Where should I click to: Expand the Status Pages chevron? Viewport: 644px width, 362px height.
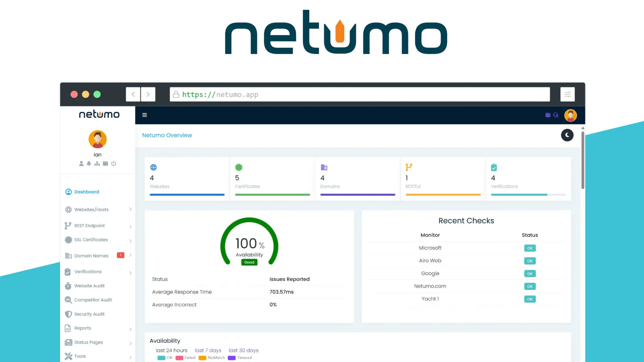130,343
